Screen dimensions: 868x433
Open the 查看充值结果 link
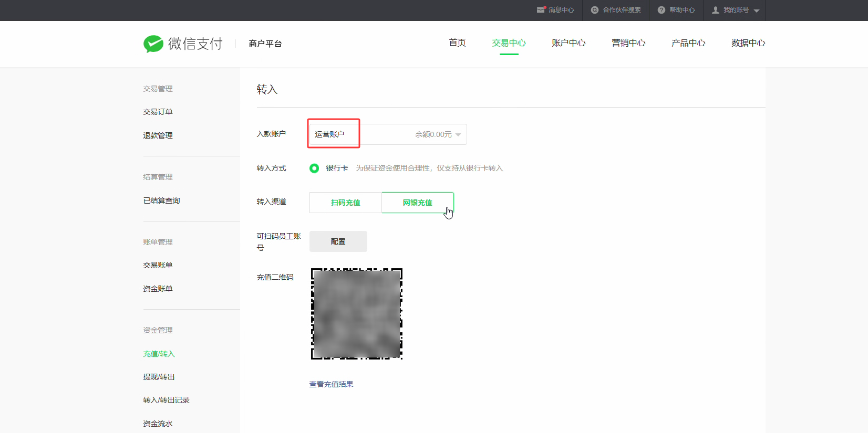tap(331, 384)
